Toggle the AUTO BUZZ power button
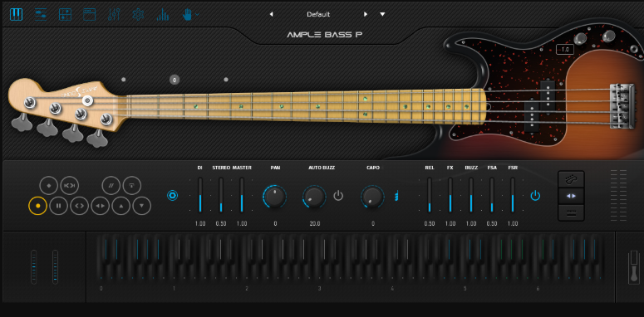Viewport: 644px width, 317px height. [338, 196]
